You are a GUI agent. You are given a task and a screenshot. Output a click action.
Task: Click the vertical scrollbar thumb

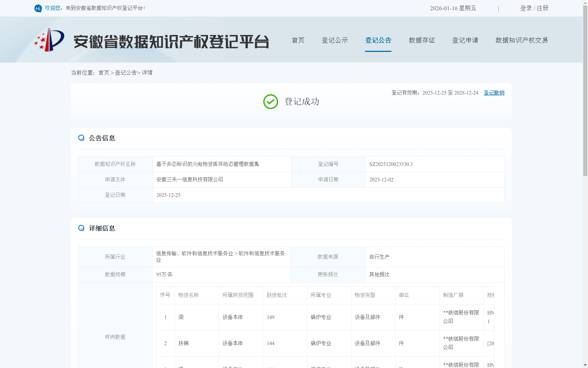[x=585, y=91]
